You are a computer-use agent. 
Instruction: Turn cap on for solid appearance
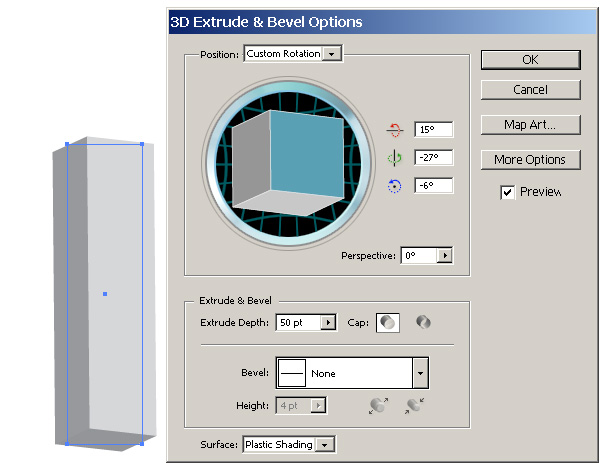pyautogui.click(x=388, y=323)
